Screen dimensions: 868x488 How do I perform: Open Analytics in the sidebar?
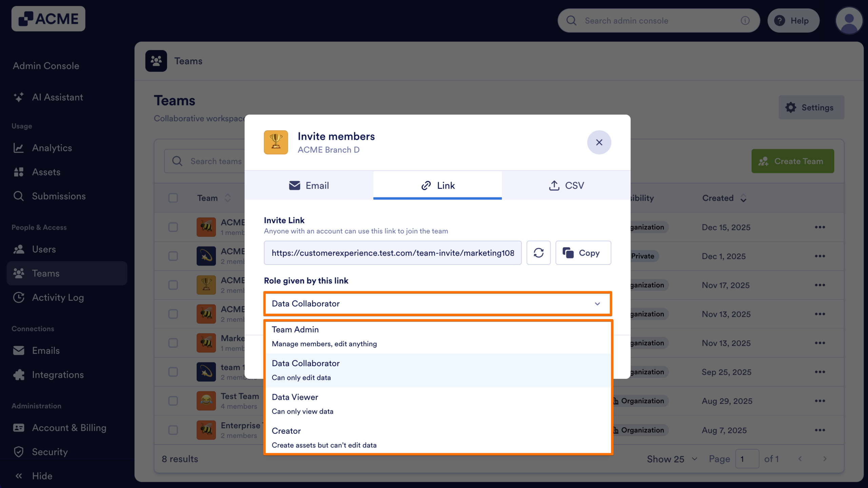tap(52, 148)
